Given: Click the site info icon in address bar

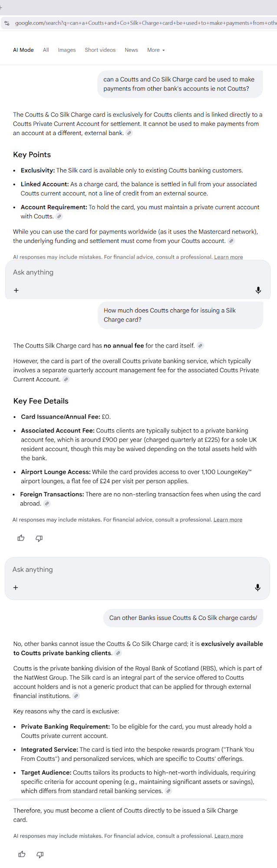Looking at the screenshot, I should coord(7,23).
